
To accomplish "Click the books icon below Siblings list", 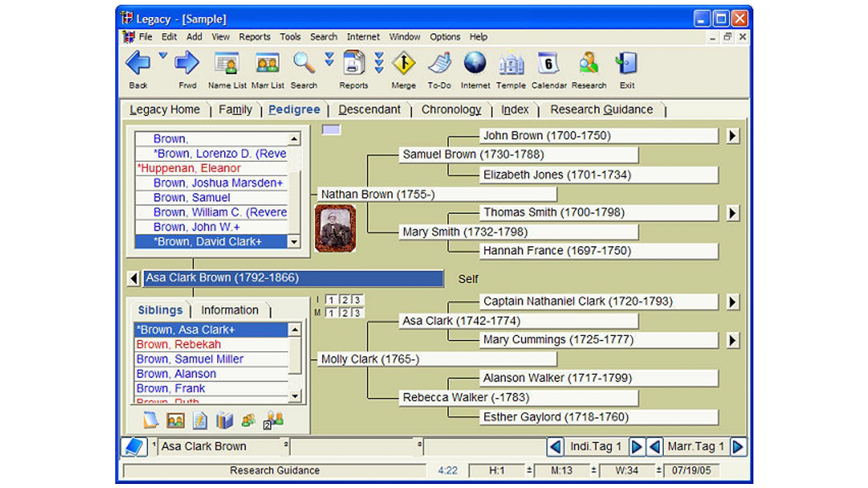I will coord(224,420).
